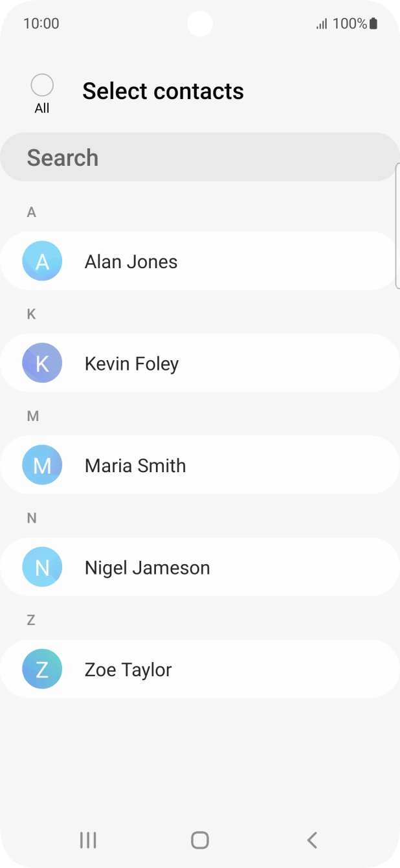
Task: Click the fast scroll bar handle
Action: [397, 225]
